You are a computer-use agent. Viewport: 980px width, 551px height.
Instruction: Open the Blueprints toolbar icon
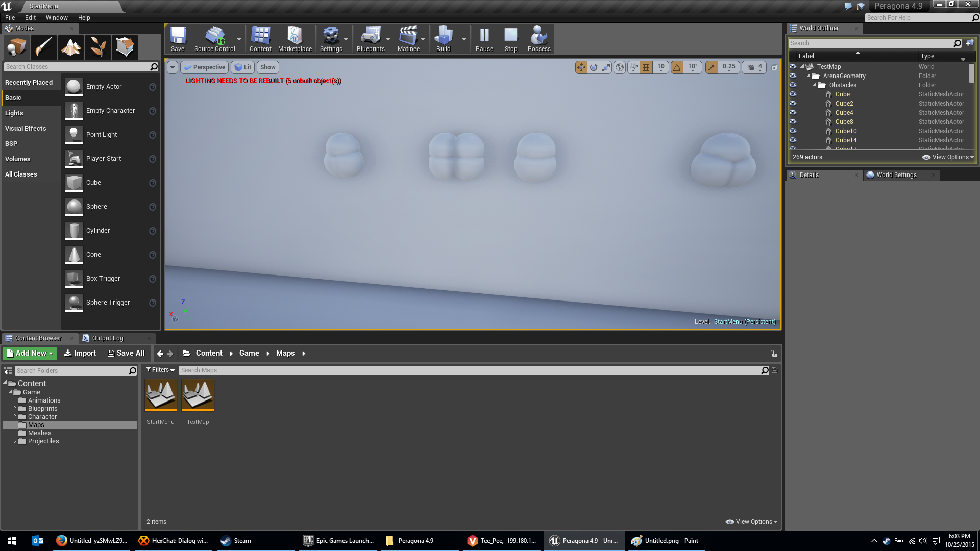[371, 39]
